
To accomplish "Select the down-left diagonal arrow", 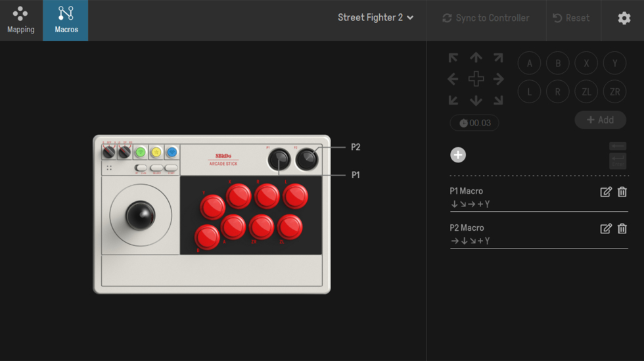I will point(453,101).
